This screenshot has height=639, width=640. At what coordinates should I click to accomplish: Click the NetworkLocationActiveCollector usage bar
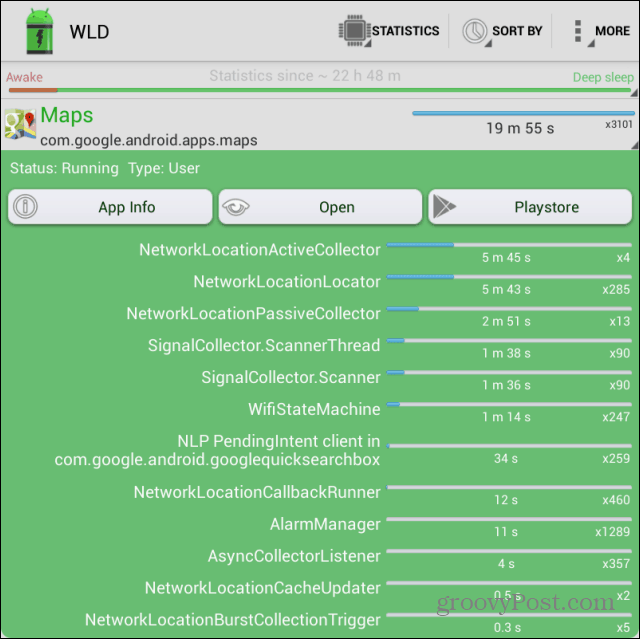point(509,245)
